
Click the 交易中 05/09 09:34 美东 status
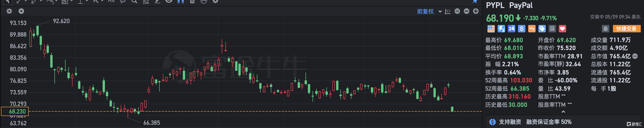tap(615, 17)
